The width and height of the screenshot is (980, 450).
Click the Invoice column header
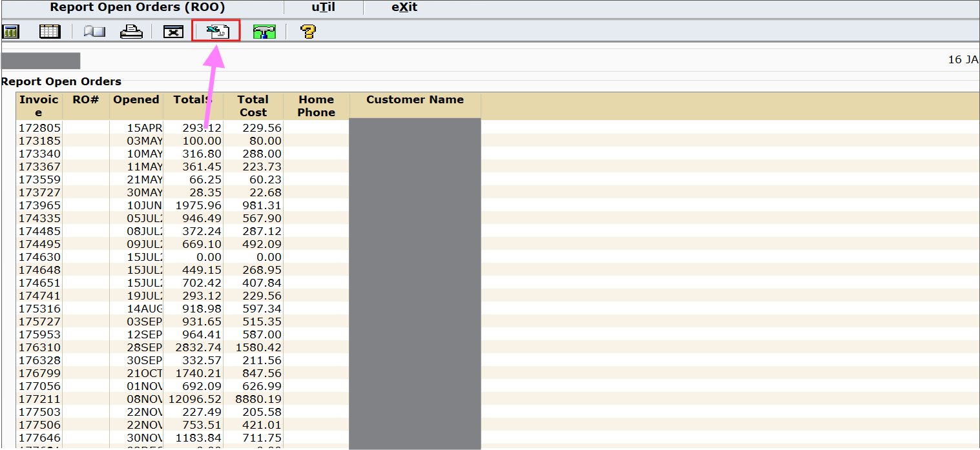[x=39, y=106]
